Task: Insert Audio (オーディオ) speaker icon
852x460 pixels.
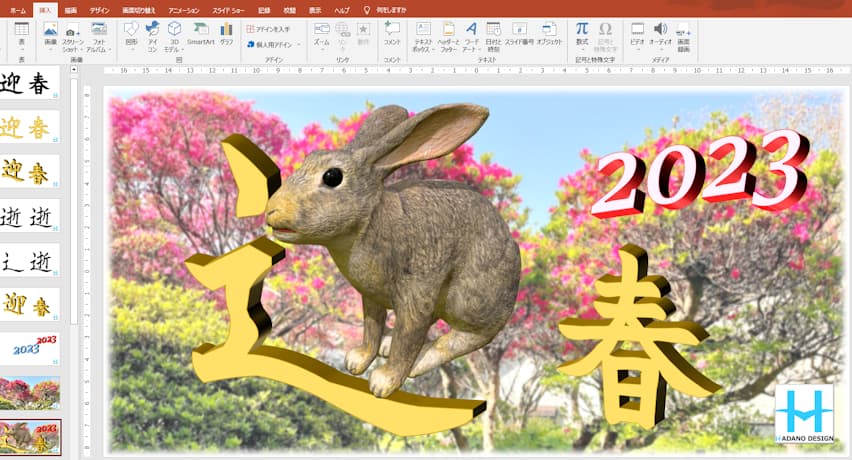Action: coord(660,29)
